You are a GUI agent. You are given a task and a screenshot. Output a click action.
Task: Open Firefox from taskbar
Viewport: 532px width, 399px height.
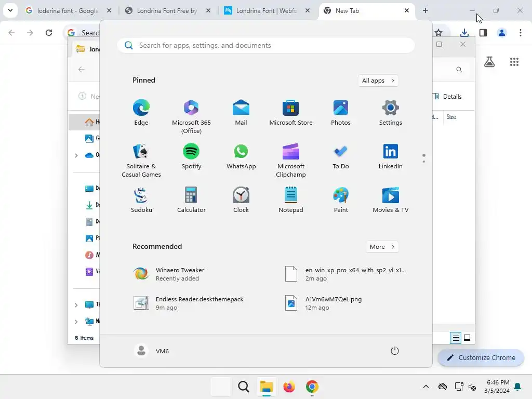289,387
